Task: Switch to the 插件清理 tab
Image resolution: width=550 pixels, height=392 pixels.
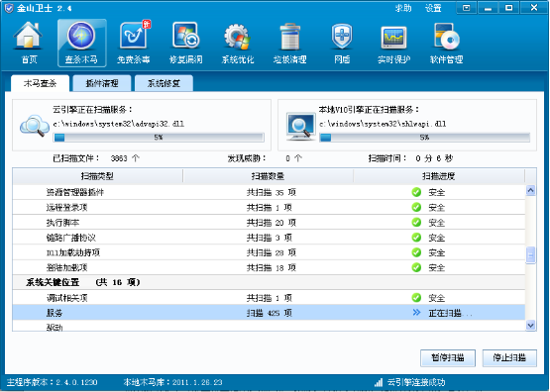Action: click(x=102, y=83)
